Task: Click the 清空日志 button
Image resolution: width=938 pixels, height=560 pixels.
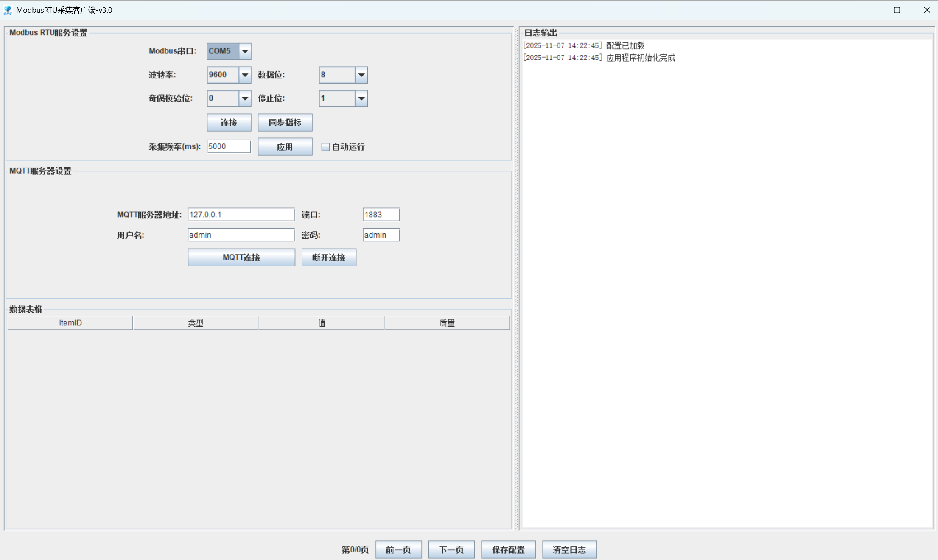Action: pos(569,549)
